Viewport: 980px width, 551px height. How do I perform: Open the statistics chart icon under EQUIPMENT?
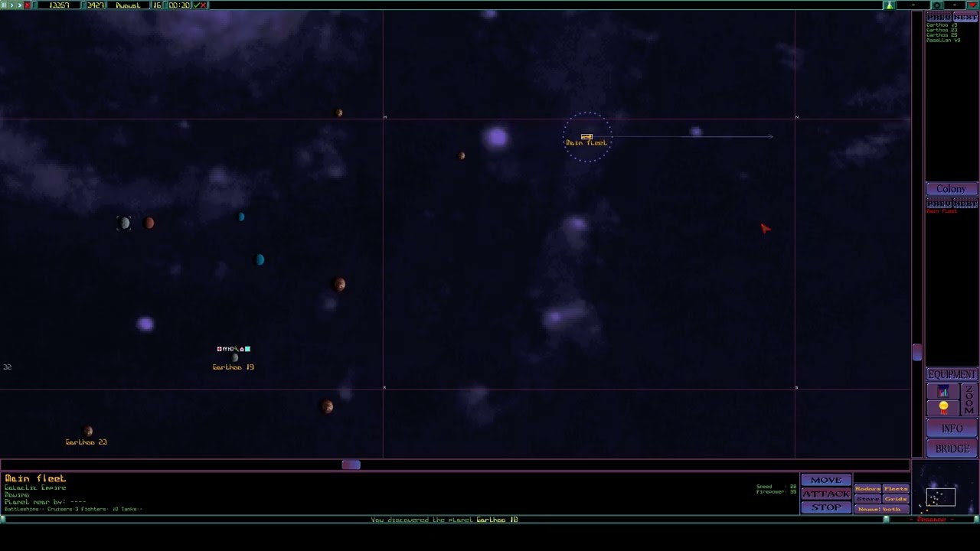point(943,391)
